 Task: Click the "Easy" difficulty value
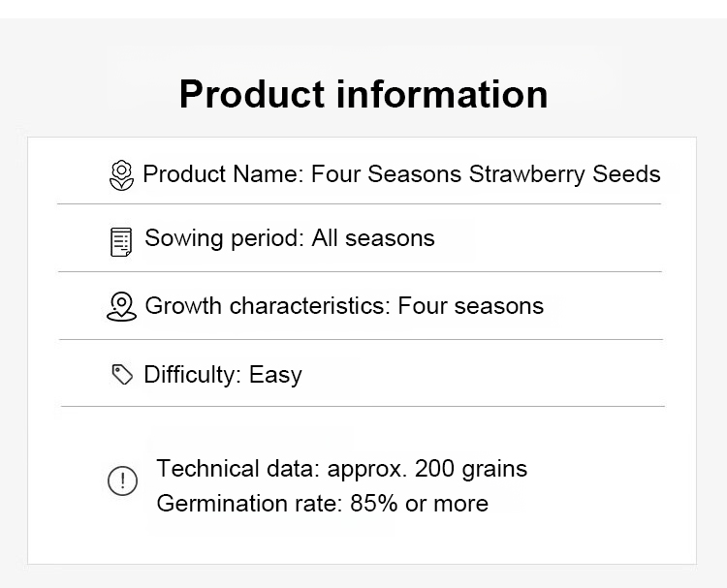pyautogui.click(x=275, y=375)
